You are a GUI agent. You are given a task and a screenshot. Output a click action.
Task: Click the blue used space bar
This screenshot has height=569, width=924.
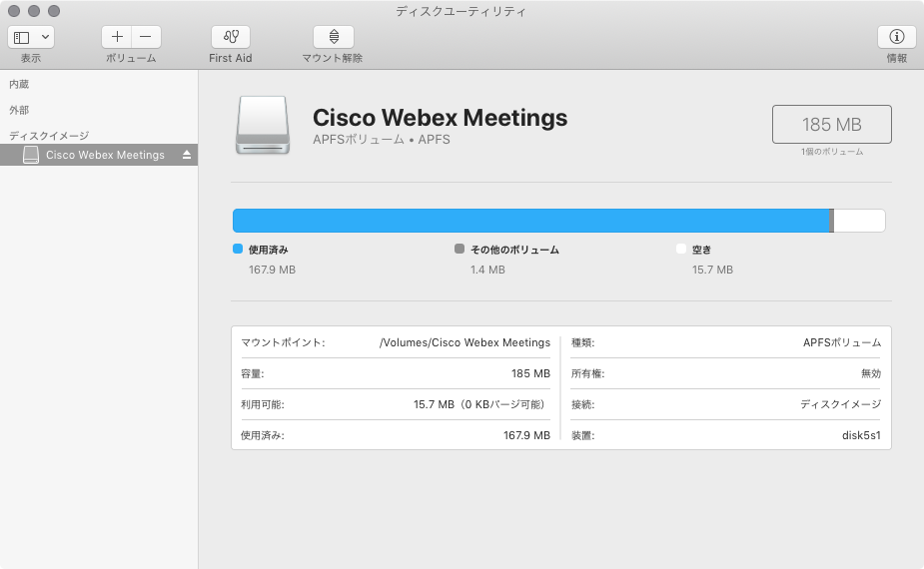pos(529,221)
